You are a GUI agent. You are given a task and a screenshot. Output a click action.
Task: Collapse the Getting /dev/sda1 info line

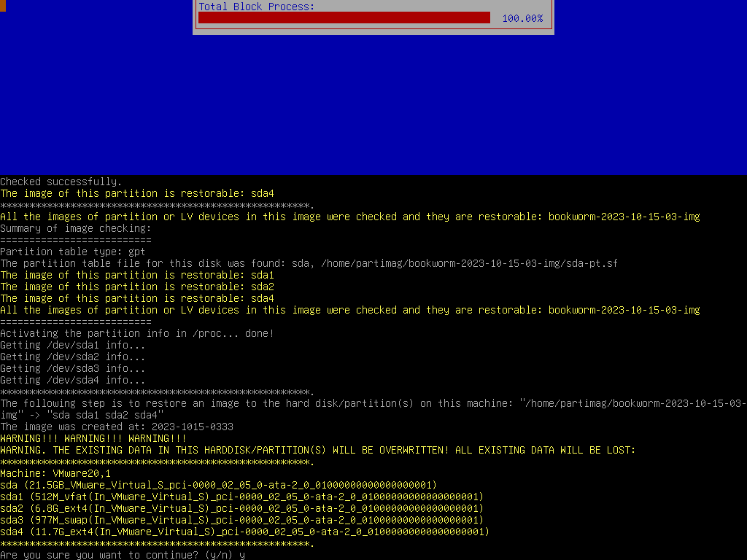pyautogui.click(x=66, y=345)
